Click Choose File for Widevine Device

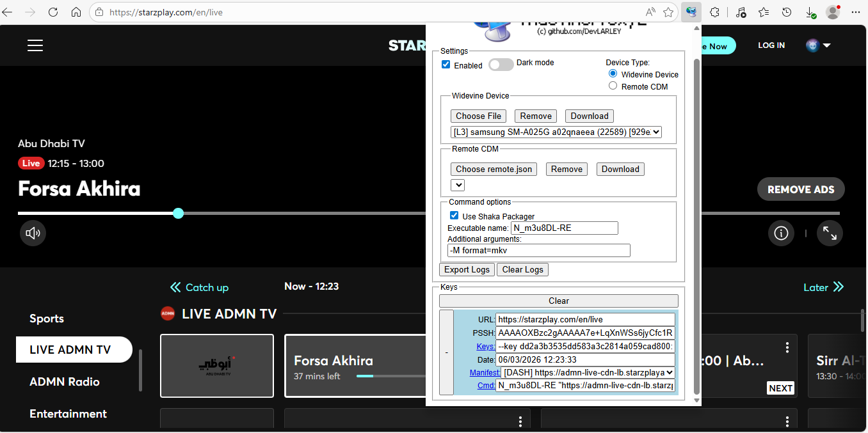pos(479,116)
